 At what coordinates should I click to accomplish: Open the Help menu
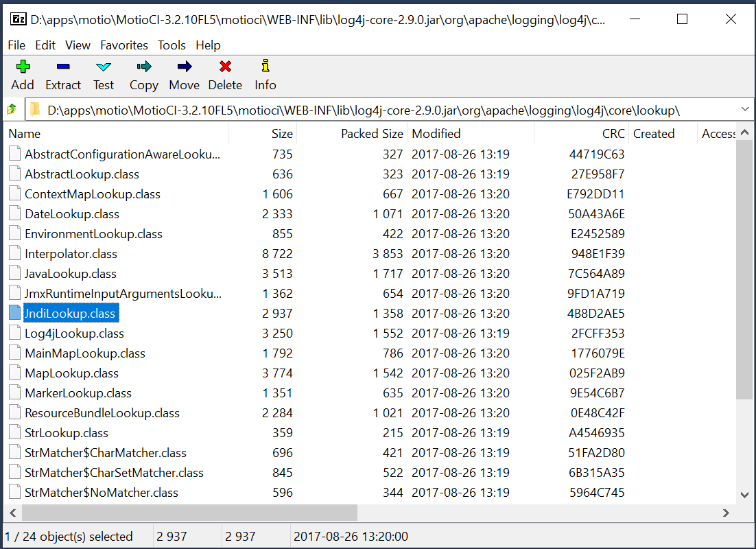click(208, 45)
